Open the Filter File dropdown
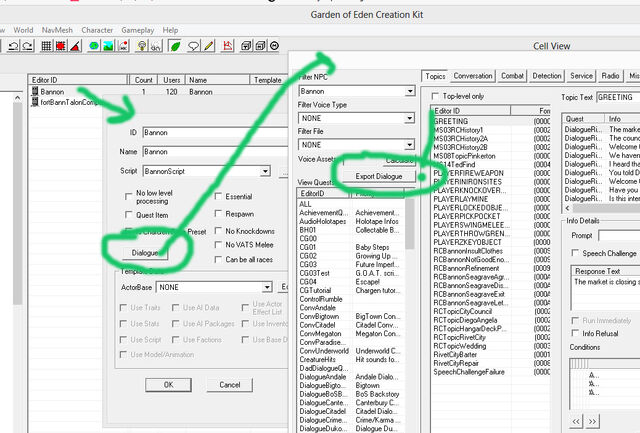Viewport: 640px width, 433px height. click(x=410, y=144)
